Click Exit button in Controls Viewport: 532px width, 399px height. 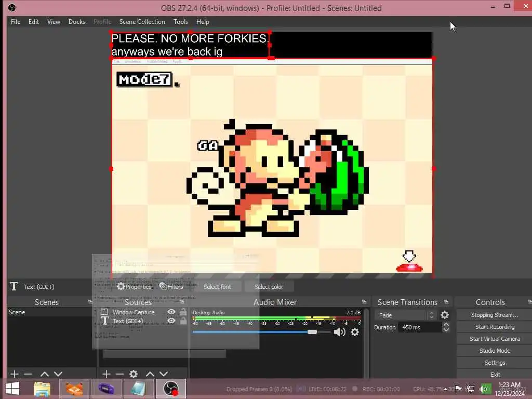[495, 374]
